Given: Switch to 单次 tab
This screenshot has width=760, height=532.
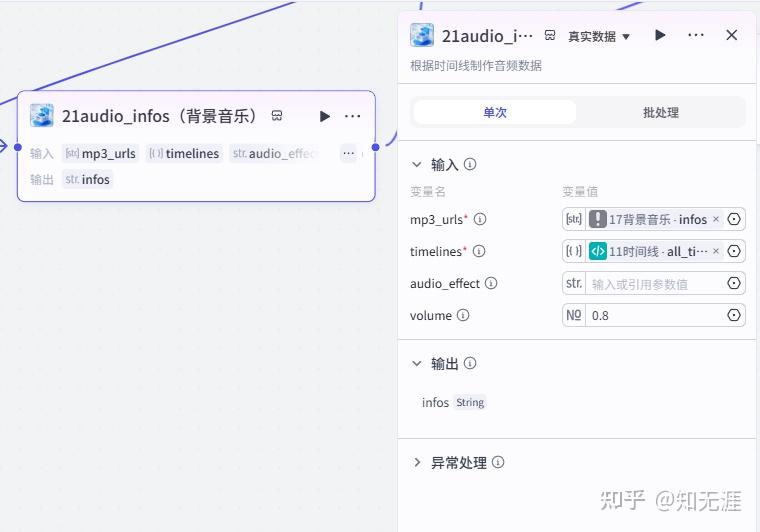Looking at the screenshot, I should (495, 112).
